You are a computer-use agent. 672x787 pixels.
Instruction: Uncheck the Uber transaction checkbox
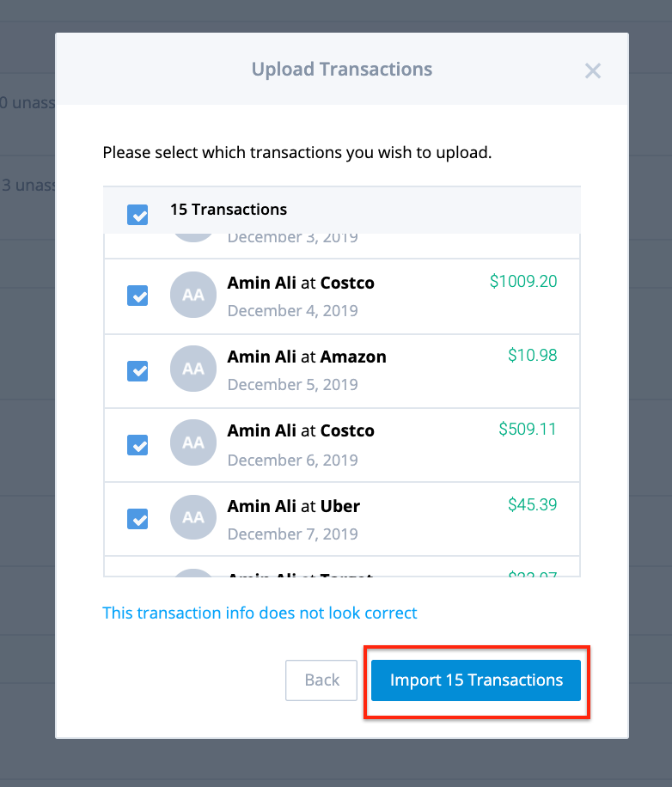click(137, 519)
